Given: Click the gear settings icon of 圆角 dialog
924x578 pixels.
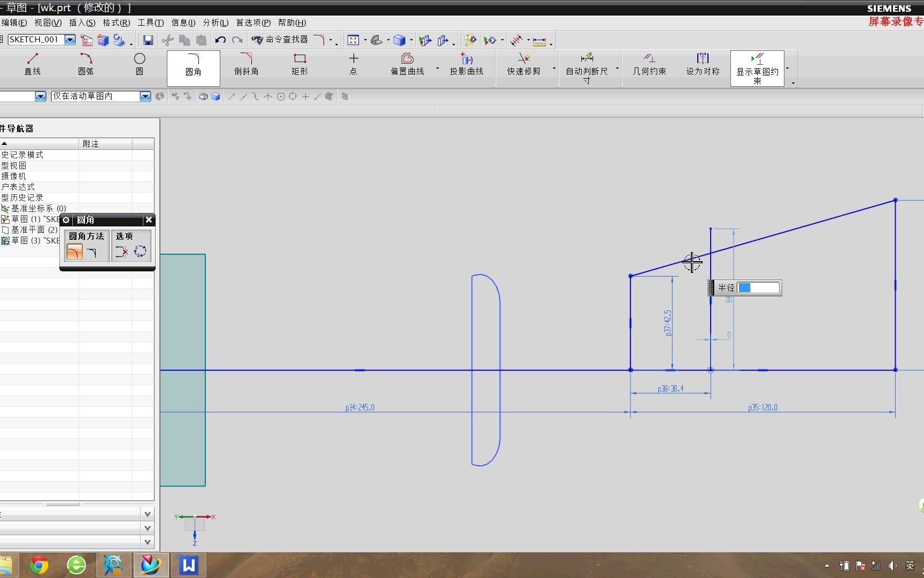Looking at the screenshot, I should click(66, 220).
